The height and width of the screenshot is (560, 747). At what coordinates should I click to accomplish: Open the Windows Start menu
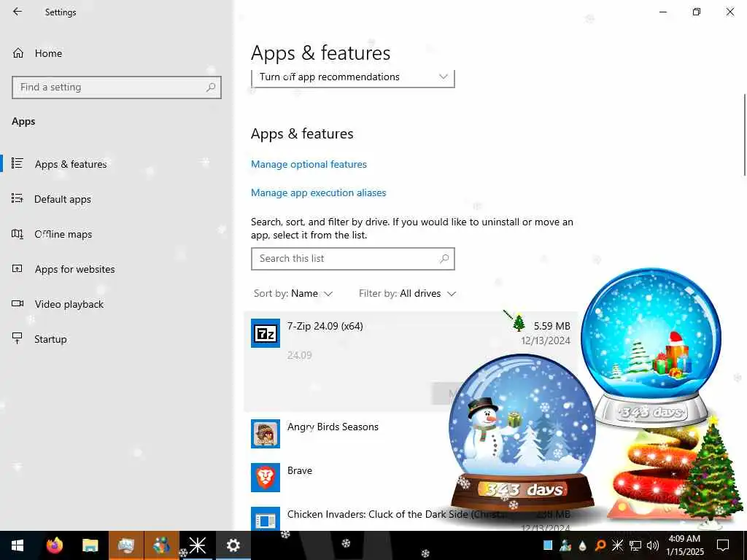18,545
